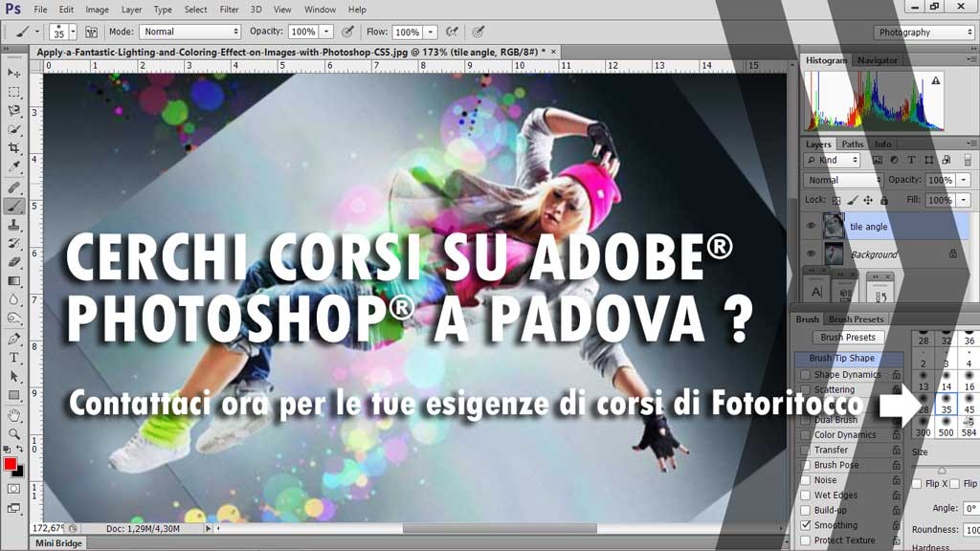Open the layer Kind filter dropdown

[x=832, y=161]
